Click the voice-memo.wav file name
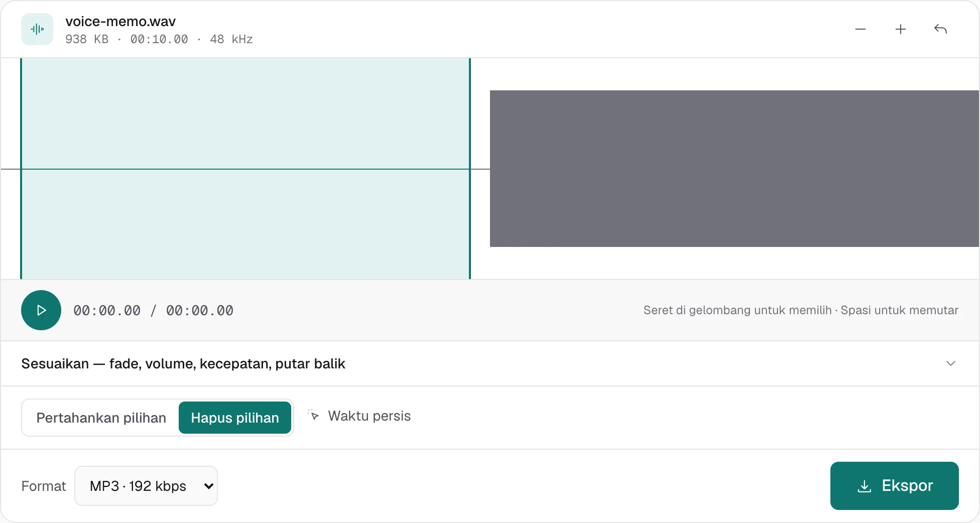Viewport: 980px width, 523px height. (x=120, y=21)
